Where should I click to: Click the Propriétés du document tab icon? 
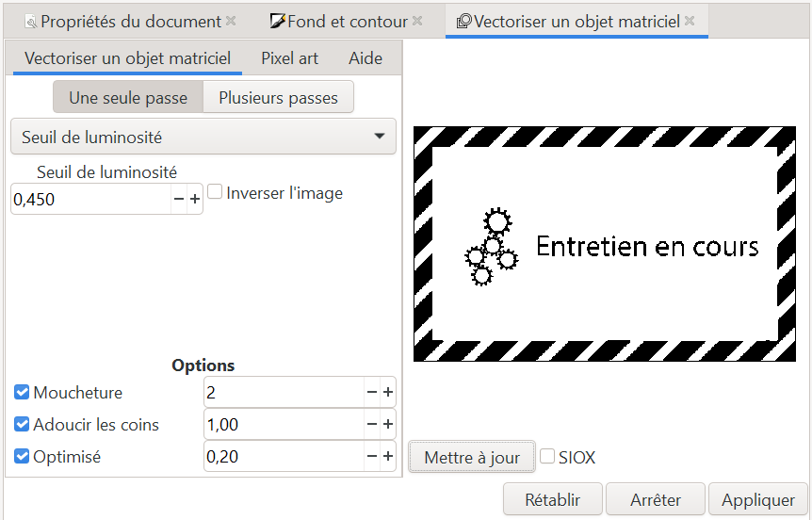pyautogui.click(x=30, y=21)
